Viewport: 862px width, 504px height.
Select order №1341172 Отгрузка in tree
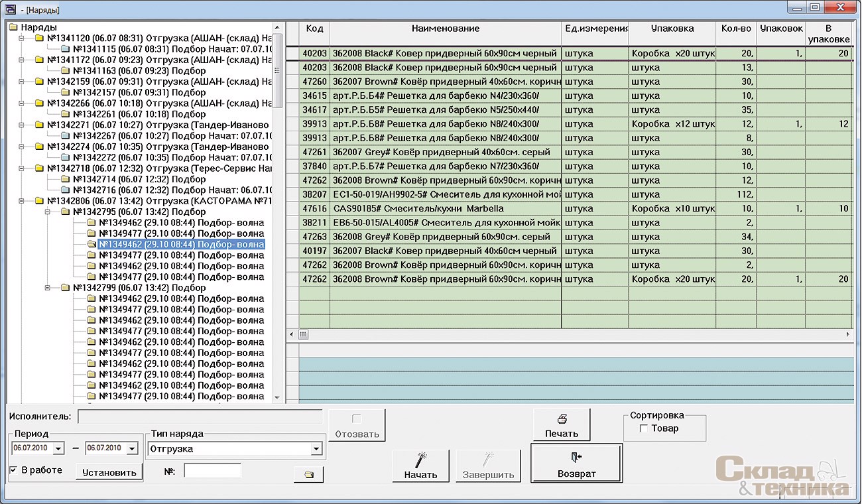pos(159,60)
